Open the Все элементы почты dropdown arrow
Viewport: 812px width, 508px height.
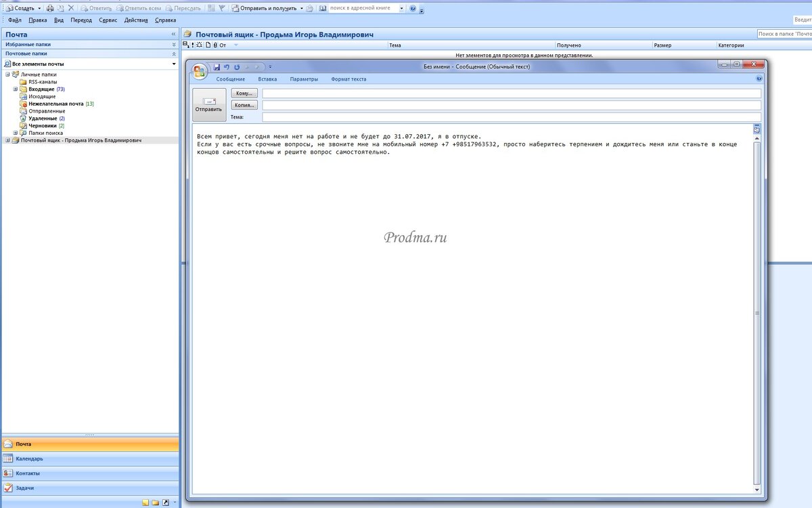[174, 64]
